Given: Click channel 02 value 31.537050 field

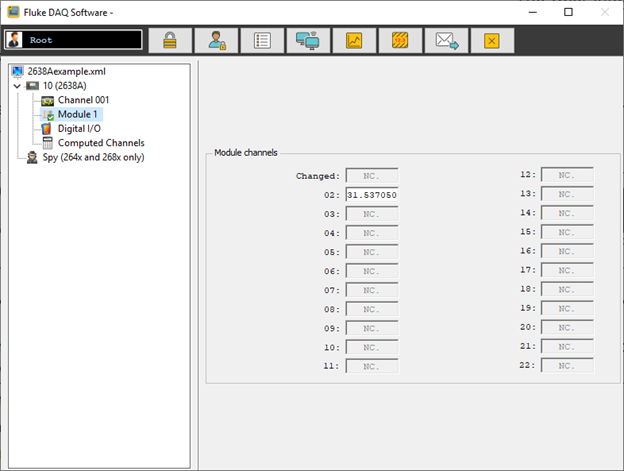Looking at the screenshot, I should [372, 195].
